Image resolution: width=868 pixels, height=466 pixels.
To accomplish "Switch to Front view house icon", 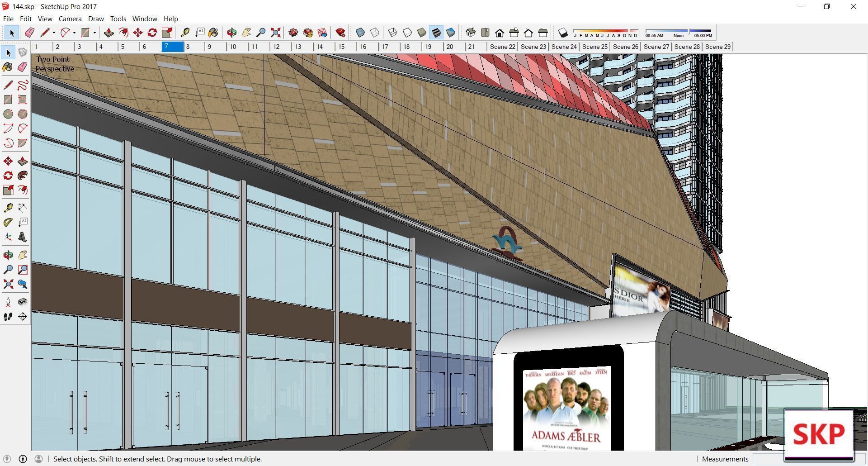I will point(500,33).
